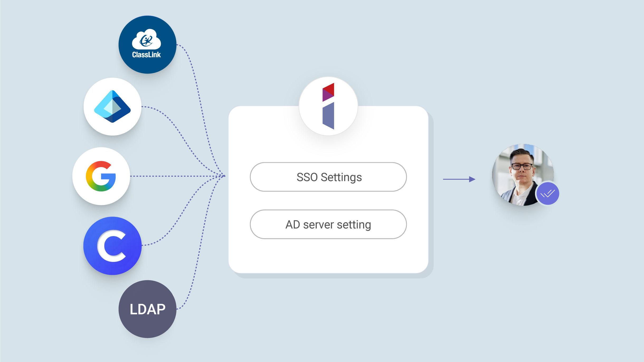Open SSO Settings button

[x=328, y=177]
